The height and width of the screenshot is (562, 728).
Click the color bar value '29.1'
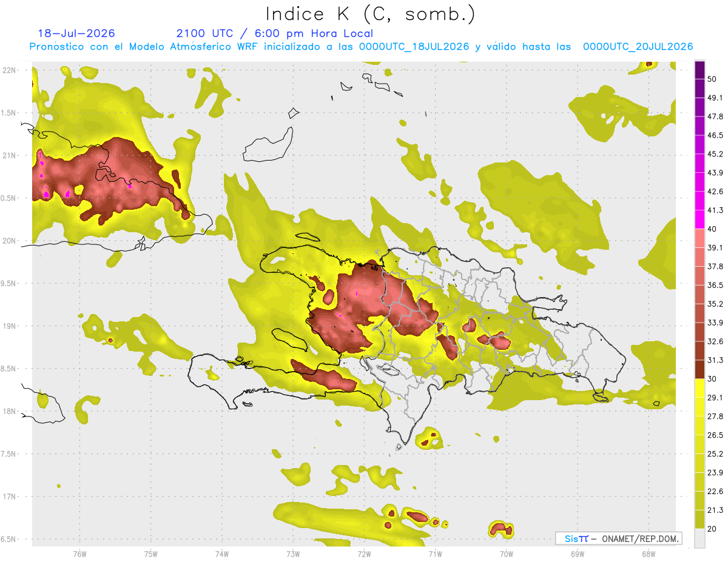(x=716, y=398)
